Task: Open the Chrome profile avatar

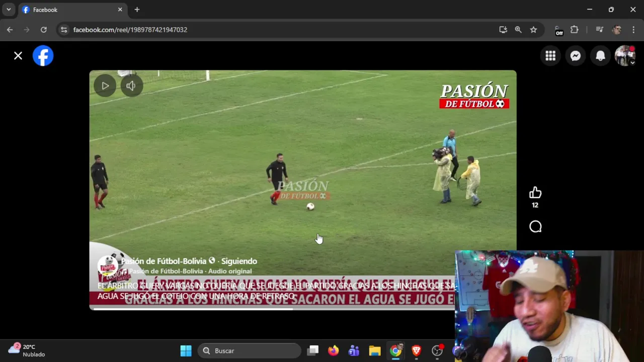Action: [x=617, y=30]
